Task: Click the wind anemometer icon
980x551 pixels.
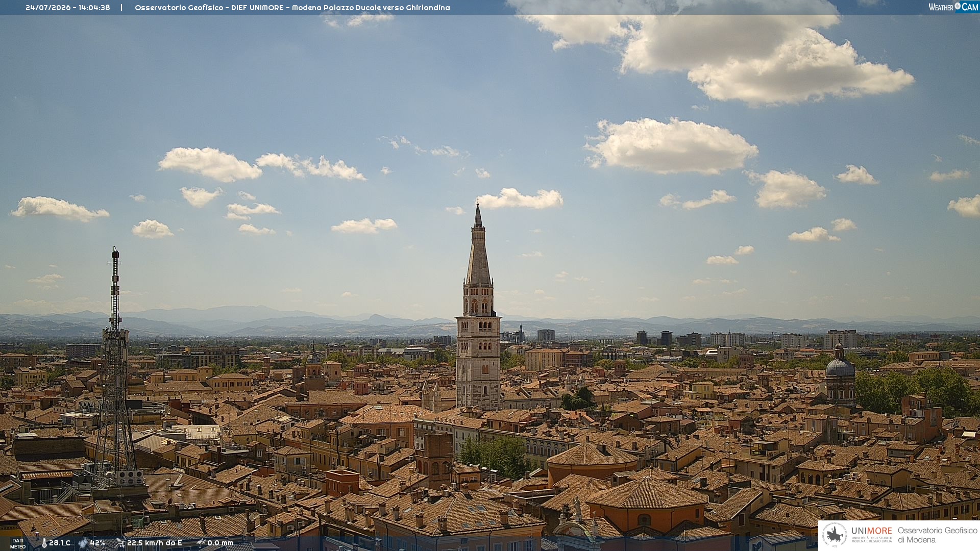Action: pyautogui.click(x=120, y=543)
